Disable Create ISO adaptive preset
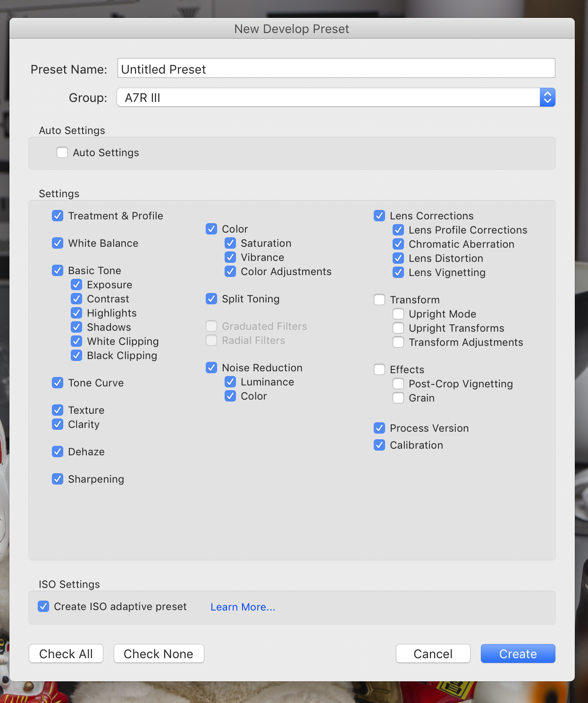Screen dimensions: 588x703 click(x=43, y=606)
